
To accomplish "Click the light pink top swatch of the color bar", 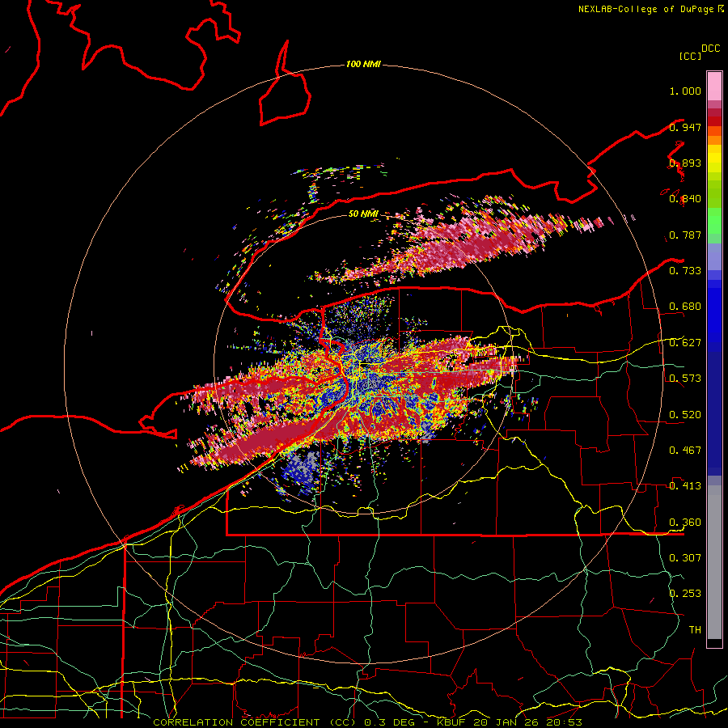I will click(714, 86).
